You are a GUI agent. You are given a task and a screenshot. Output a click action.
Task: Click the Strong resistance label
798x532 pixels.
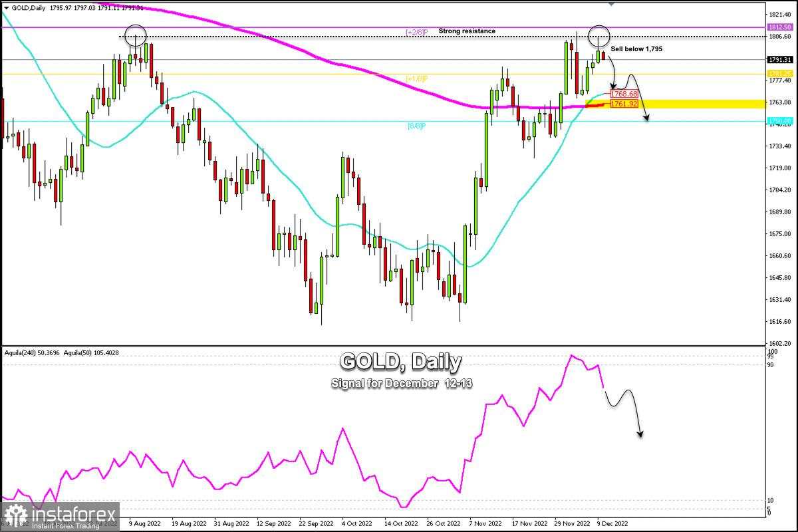point(467,31)
